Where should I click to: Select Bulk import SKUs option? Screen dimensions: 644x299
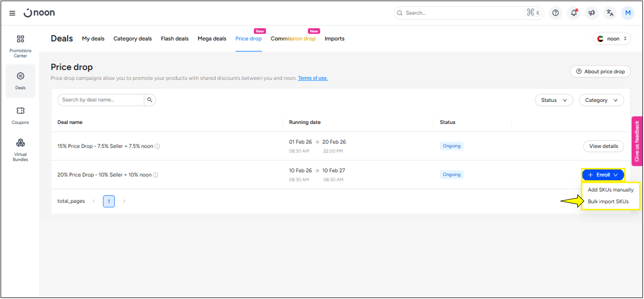pos(608,202)
